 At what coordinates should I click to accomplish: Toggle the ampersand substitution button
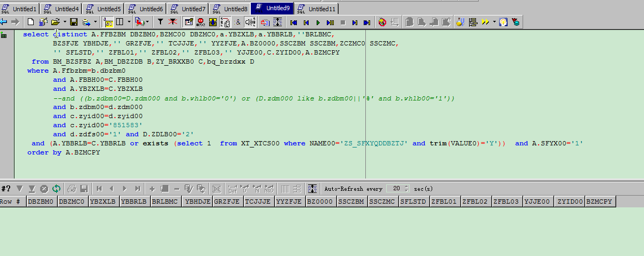237,22
